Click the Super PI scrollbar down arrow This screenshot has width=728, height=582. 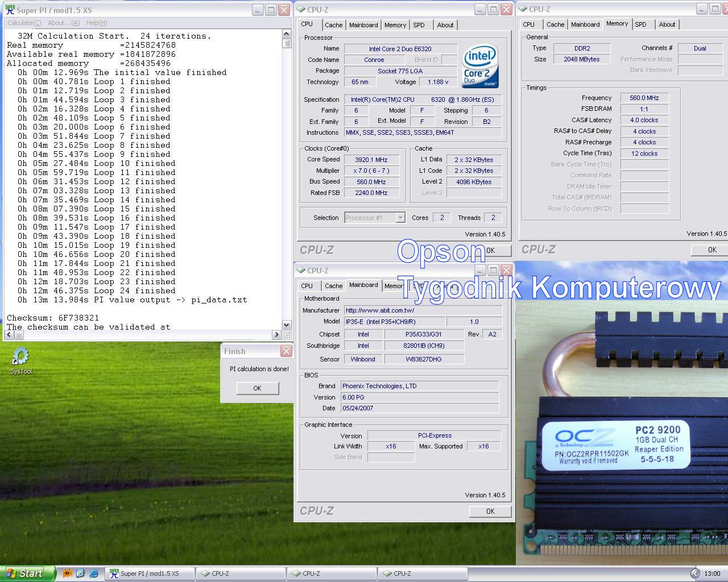tap(287, 325)
